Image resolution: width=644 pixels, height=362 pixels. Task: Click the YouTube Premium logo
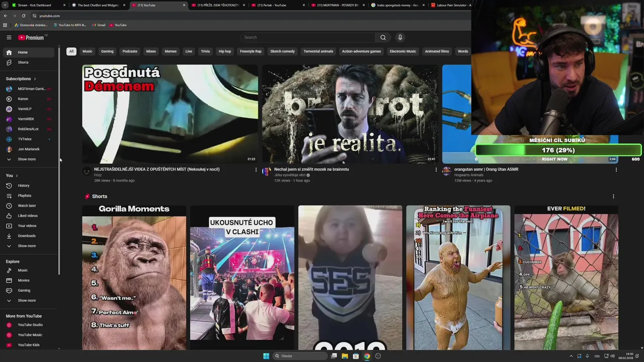[32, 37]
